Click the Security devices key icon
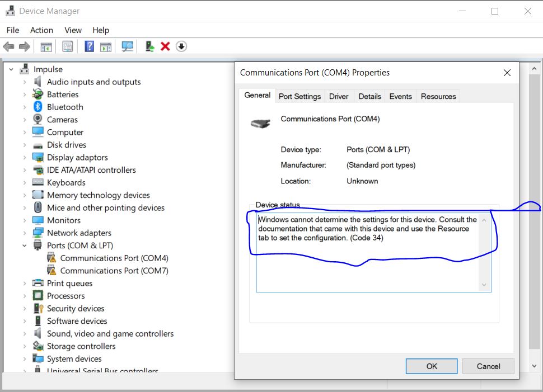 [x=38, y=308]
